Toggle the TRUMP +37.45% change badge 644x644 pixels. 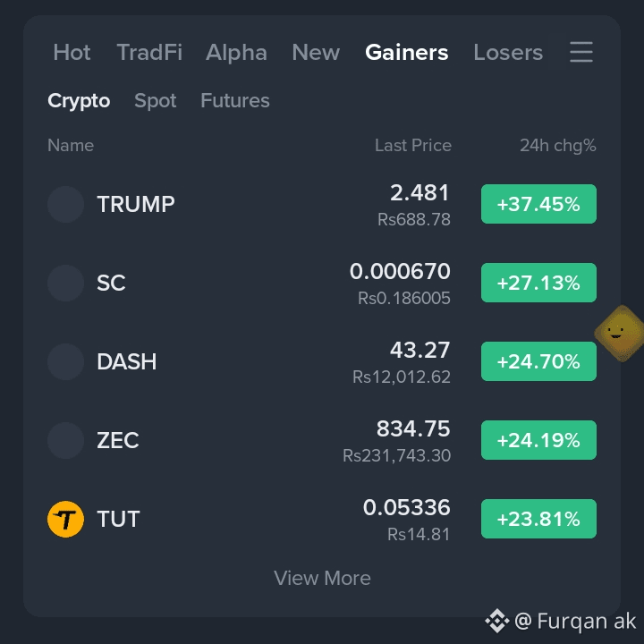[538, 204]
